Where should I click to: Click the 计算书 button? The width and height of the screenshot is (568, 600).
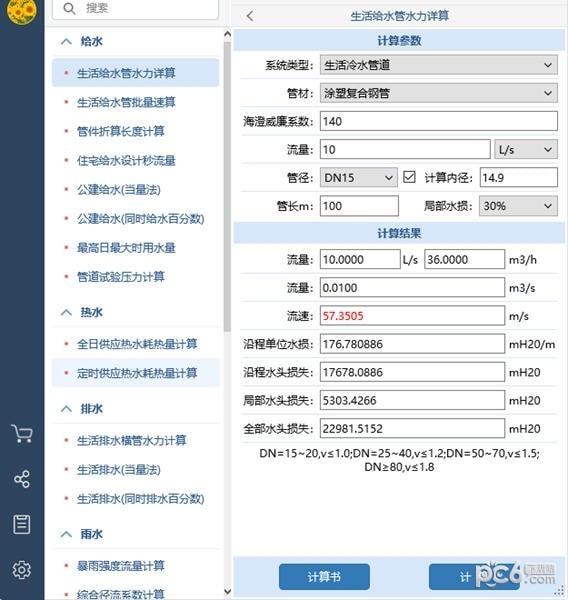(x=324, y=577)
